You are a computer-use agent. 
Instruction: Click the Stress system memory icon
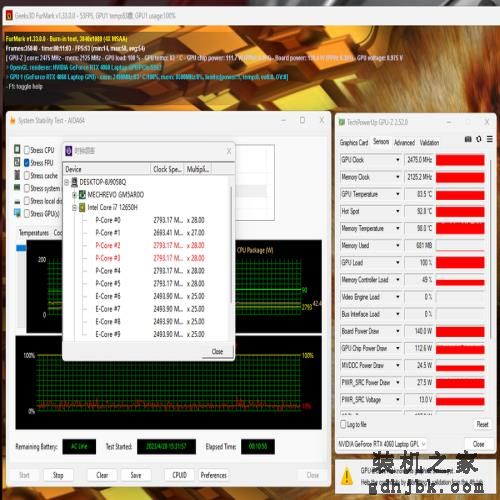[17, 187]
